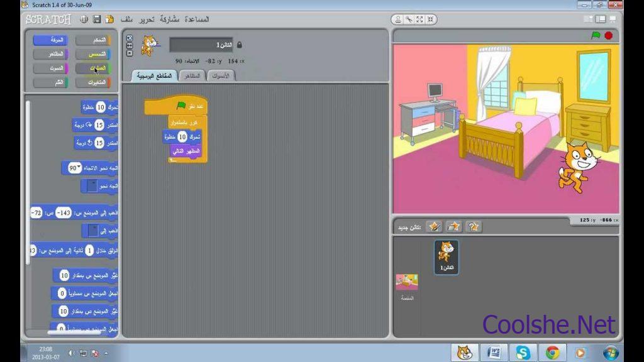Viewport: 644px width, 362px height.
Task: Select the duplicate stamp tool
Action: 399,19
